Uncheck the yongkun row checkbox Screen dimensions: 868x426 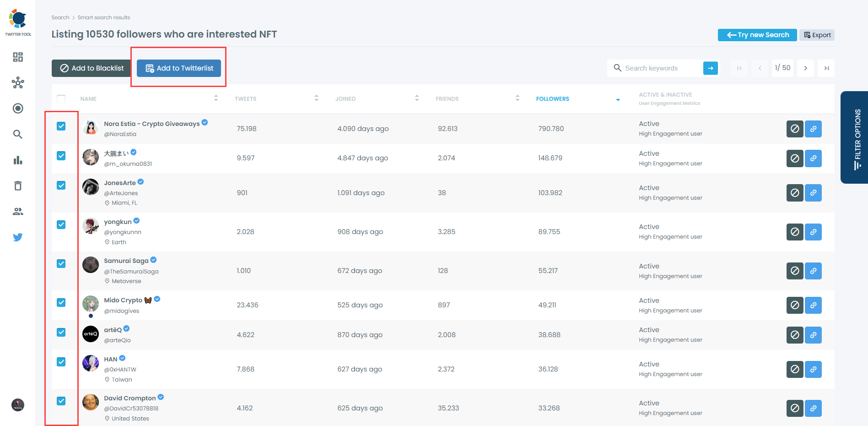click(x=61, y=224)
